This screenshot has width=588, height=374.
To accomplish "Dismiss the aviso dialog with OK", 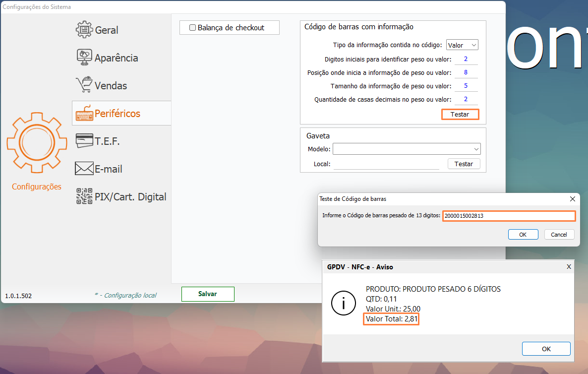I will [546, 348].
